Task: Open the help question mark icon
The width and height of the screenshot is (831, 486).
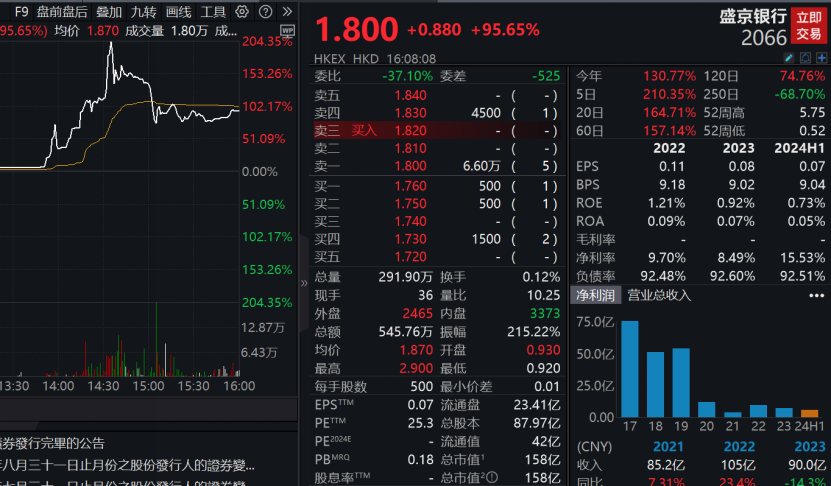Action: tap(266, 12)
